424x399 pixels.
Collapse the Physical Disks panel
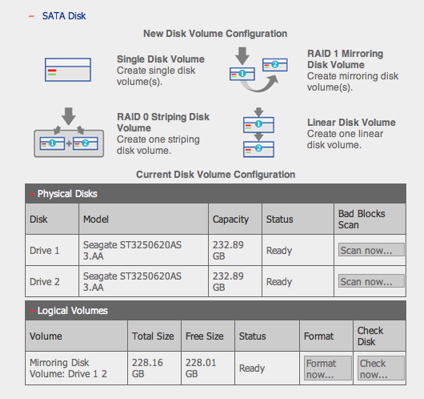tap(32, 194)
